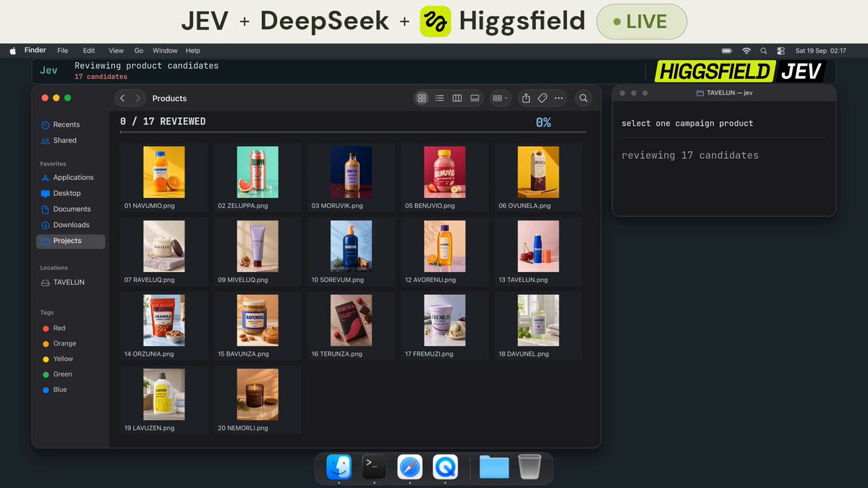Open the group-by dropdown in toolbar
This screenshot has height=488, width=868.
[500, 98]
